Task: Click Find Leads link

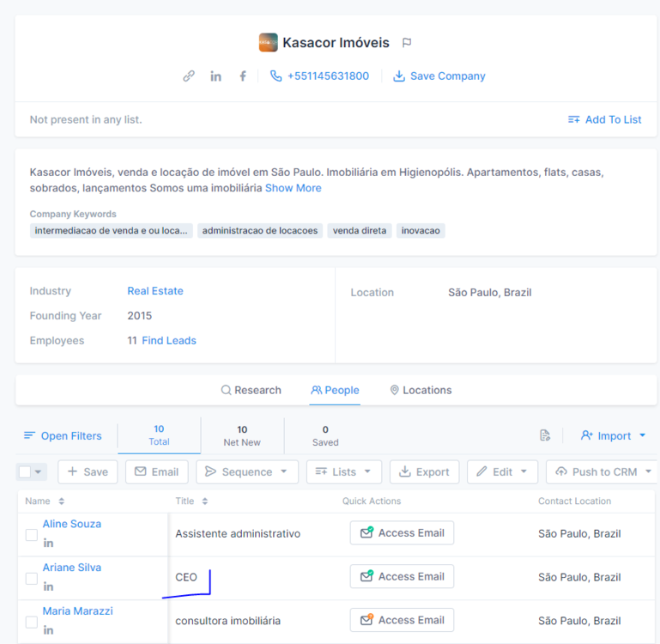Action: [169, 341]
